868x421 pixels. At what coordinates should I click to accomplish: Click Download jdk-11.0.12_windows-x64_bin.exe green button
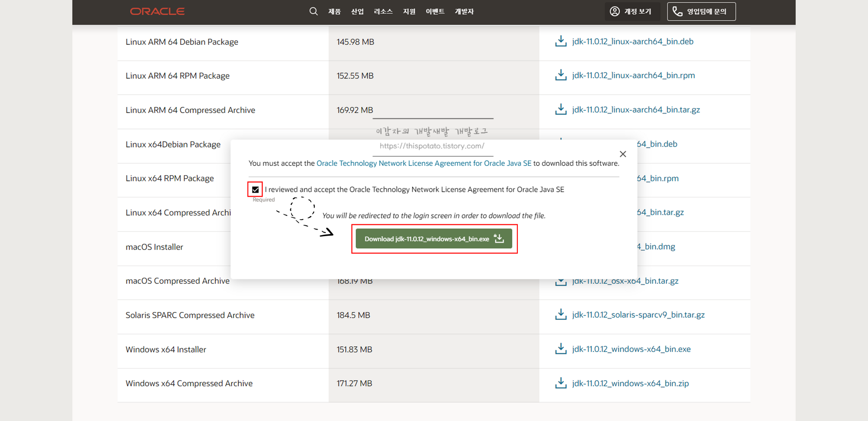tap(434, 239)
